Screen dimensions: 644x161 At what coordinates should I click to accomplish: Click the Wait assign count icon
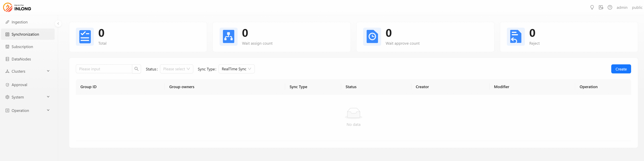pyautogui.click(x=228, y=37)
